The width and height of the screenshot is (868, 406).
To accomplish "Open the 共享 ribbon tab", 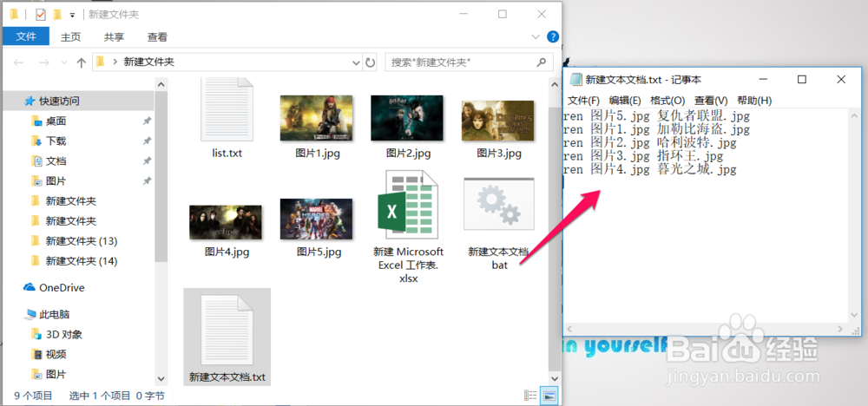I will coord(114,37).
